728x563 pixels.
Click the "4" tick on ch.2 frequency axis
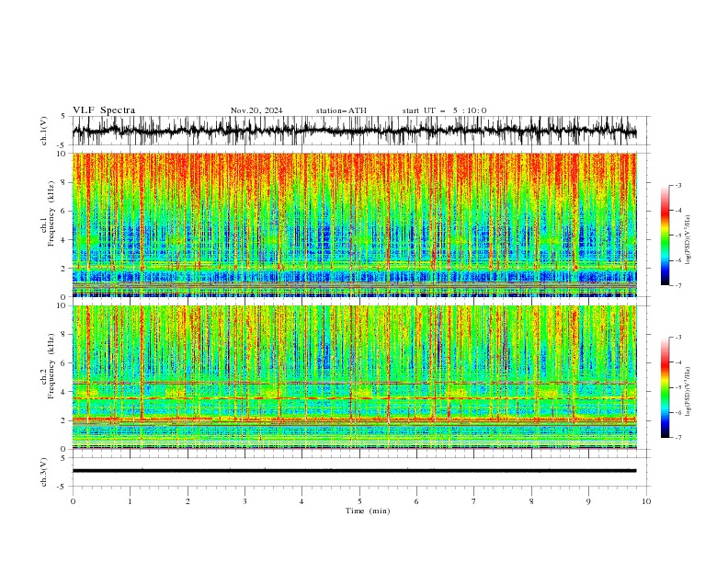64,392
